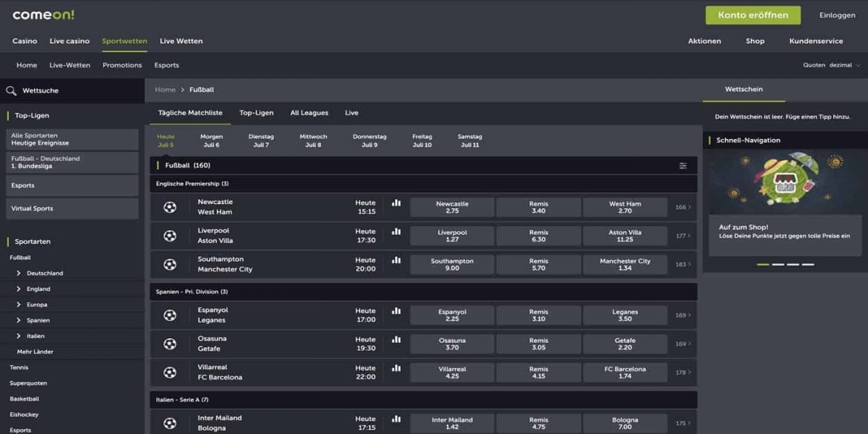Screen dimensions: 868x434
Task: Select Tennis in Sportarten list
Action: point(20,367)
